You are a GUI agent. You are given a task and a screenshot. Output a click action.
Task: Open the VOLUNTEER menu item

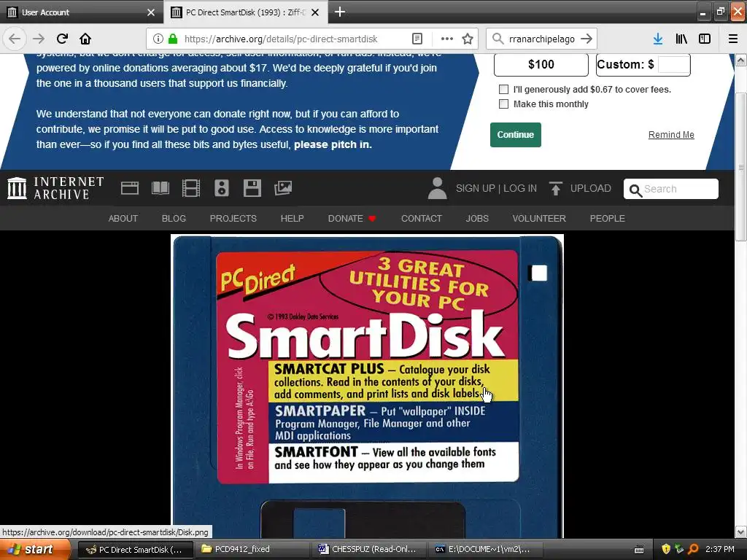(539, 219)
